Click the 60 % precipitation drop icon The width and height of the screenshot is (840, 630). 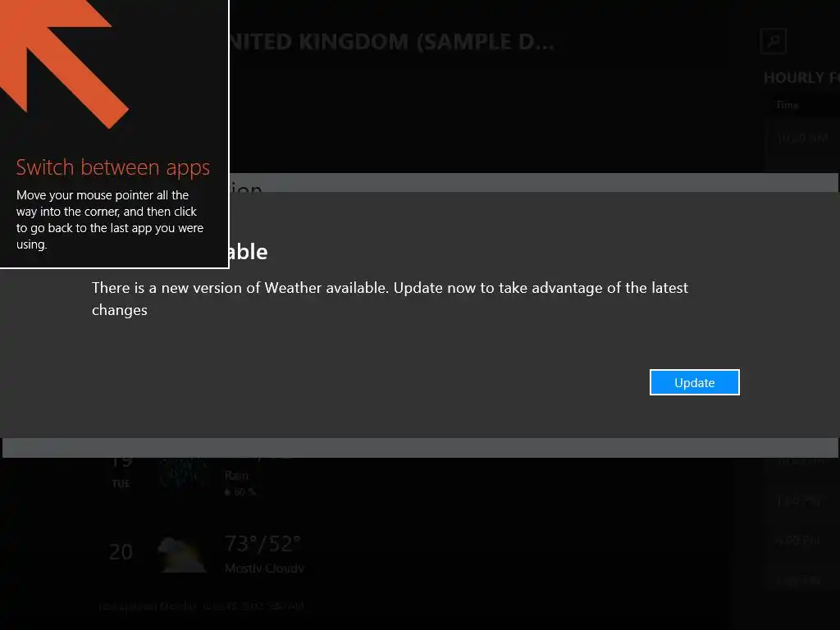click(227, 492)
